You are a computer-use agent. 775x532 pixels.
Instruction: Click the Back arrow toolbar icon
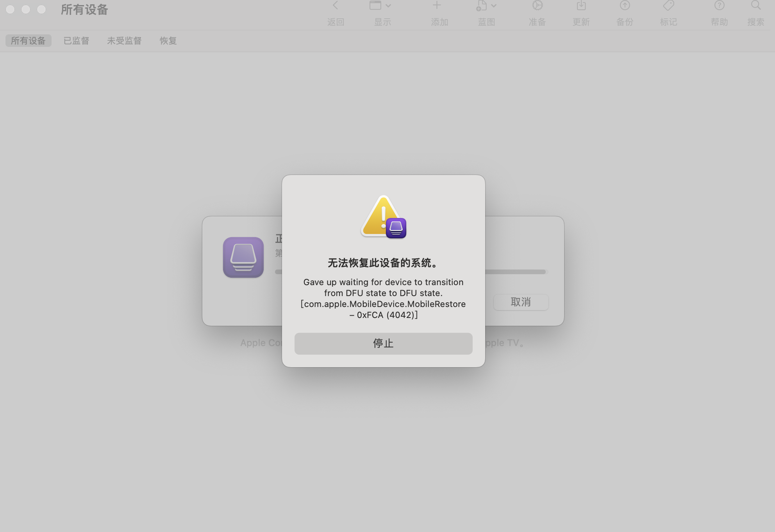(x=335, y=5)
